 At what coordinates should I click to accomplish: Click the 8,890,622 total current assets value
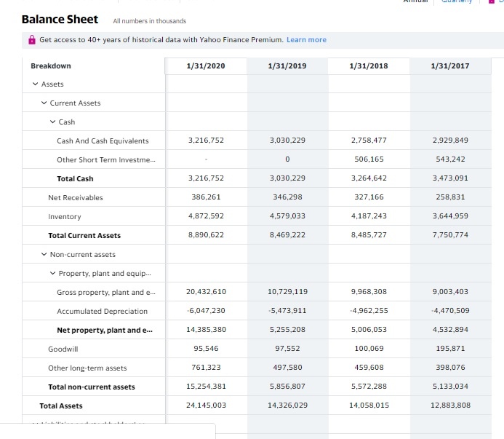pyautogui.click(x=206, y=235)
